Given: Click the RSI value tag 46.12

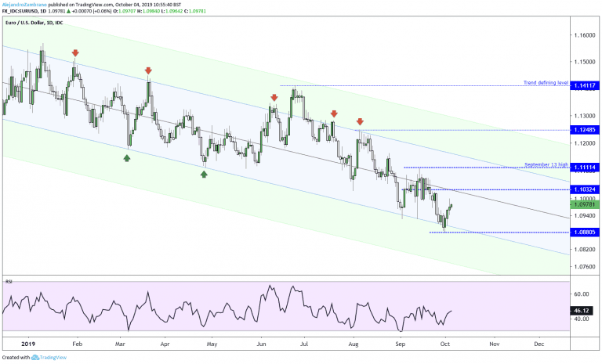Looking at the screenshot, I should coord(582,310).
